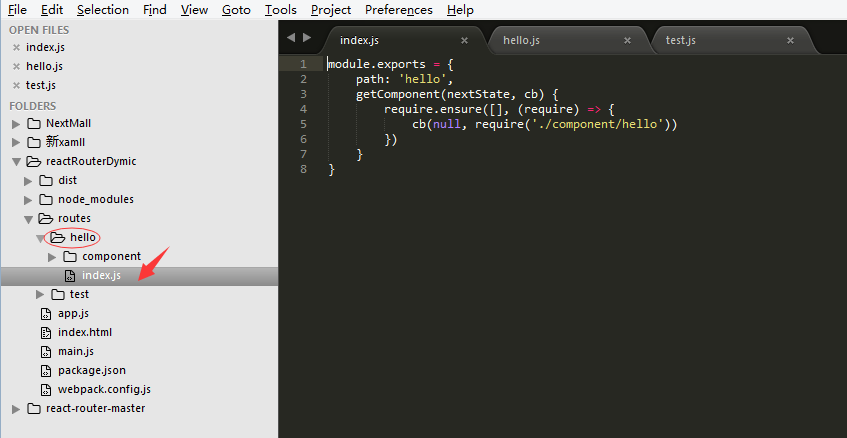Click the app.js file icon
The image size is (847, 438).
[47, 314]
